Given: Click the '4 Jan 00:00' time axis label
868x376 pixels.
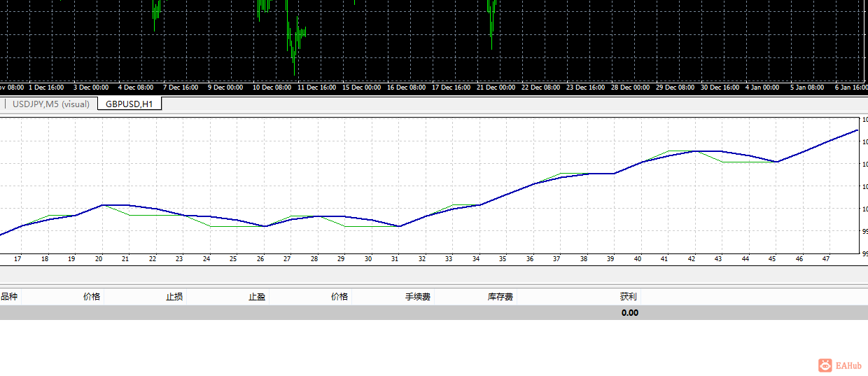Looking at the screenshot, I should (x=763, y=88).
